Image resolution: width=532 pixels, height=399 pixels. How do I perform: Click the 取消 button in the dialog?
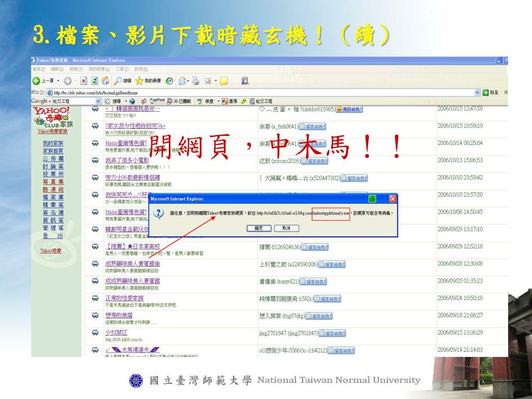click(286, 228)
